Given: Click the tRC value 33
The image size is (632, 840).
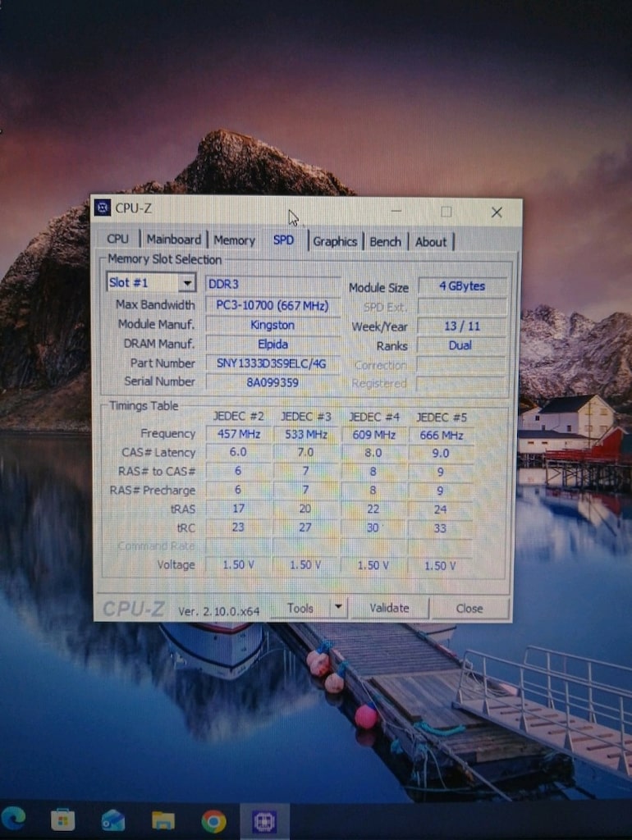Looking at the screenshot, I should click(x=440, y=528).
